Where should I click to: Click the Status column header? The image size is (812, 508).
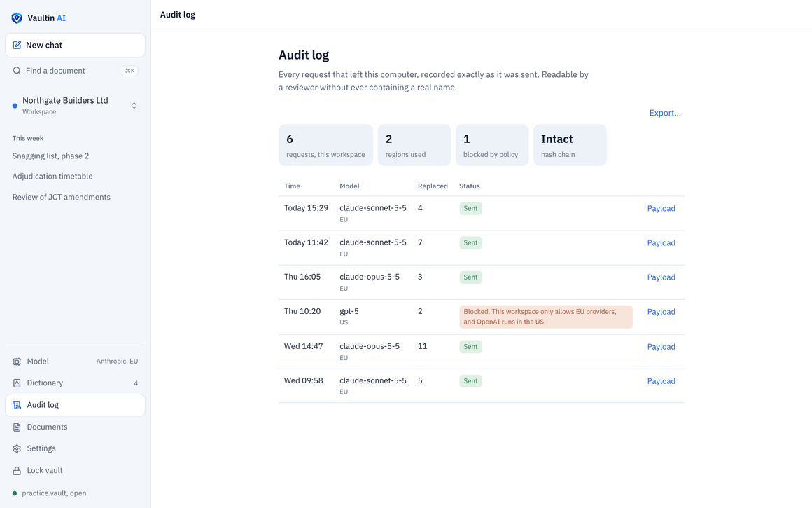pyautogui.click(x=469, y=186)
